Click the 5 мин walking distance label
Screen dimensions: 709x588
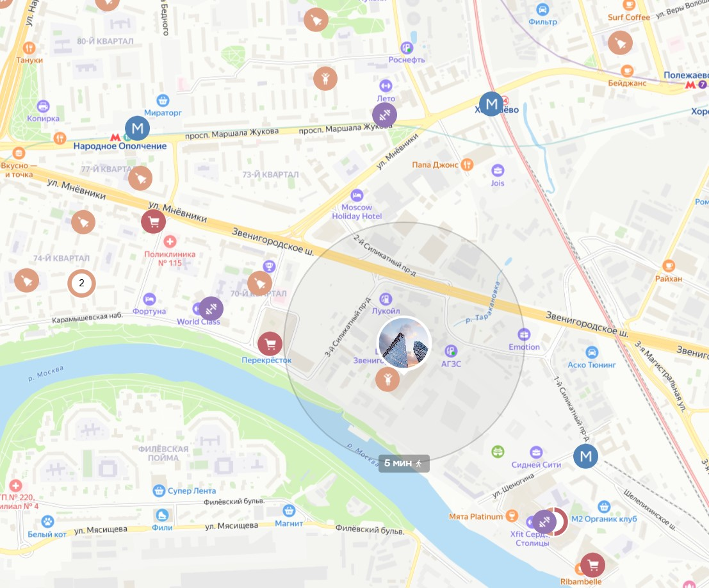click(403, 463)
